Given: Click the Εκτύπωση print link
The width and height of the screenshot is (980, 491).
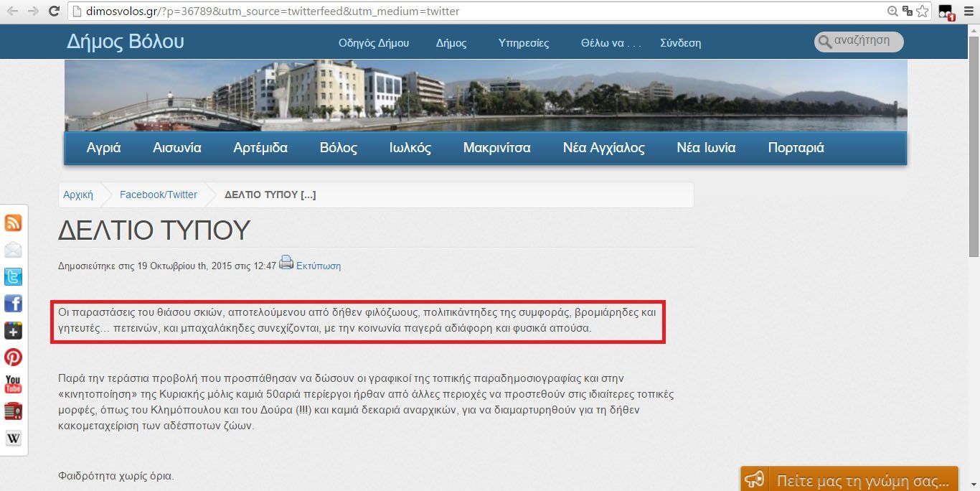Looking at the screenshot, I should pyautogui.click(x=319, y=266).
